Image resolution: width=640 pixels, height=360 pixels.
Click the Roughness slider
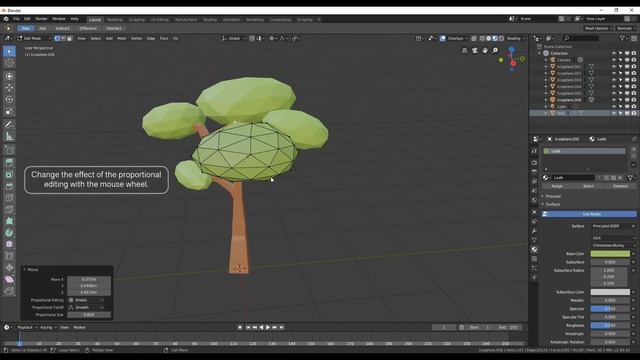click(610, 325)
